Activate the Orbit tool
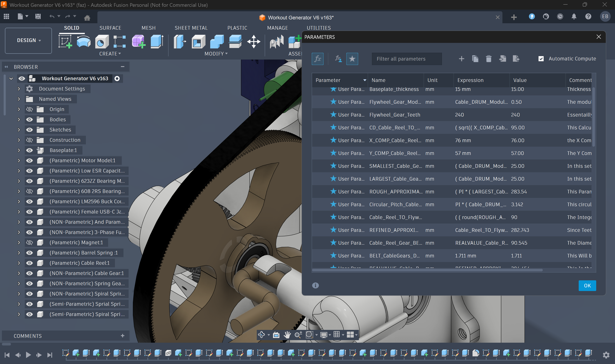 click(x=262, y=335)
